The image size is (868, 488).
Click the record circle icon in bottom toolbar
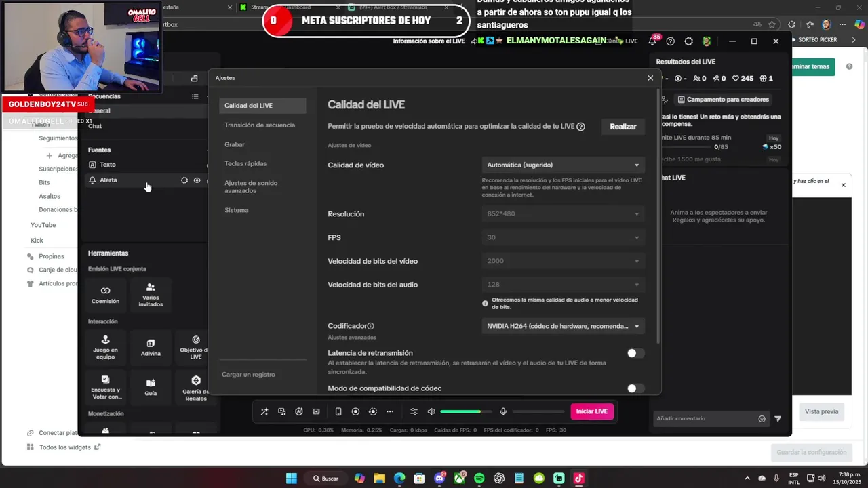pyautogui.click(x=355, y=411)
